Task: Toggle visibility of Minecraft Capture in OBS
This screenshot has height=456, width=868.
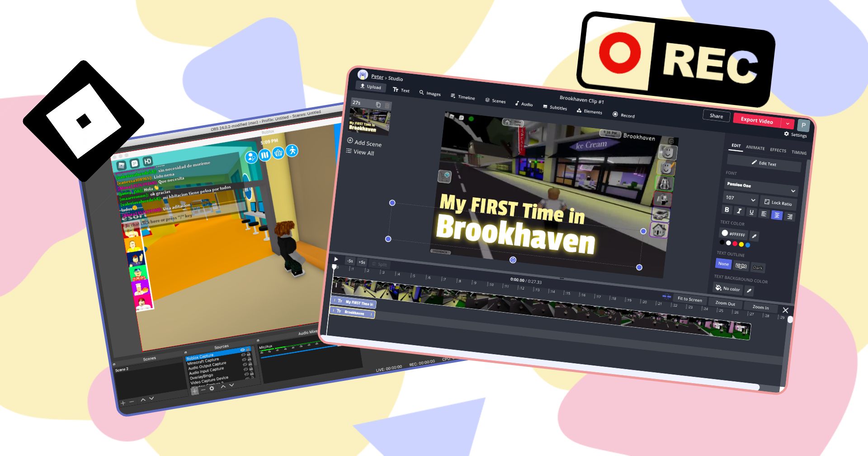Action: [244, 355]
